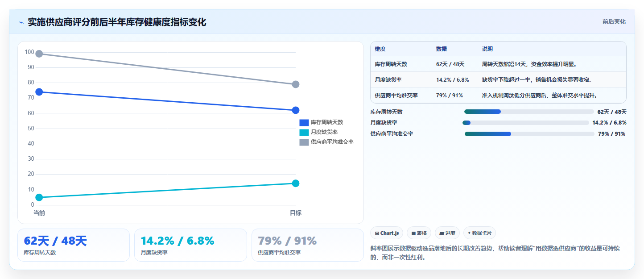
Task: Click the 14.2% / 6.8% summary card
Action: coord(190,245)
